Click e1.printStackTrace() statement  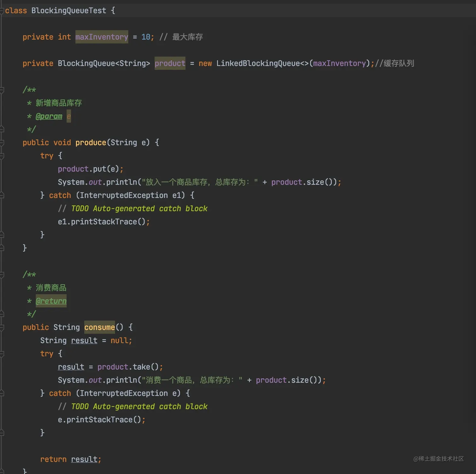coord(104,222)
